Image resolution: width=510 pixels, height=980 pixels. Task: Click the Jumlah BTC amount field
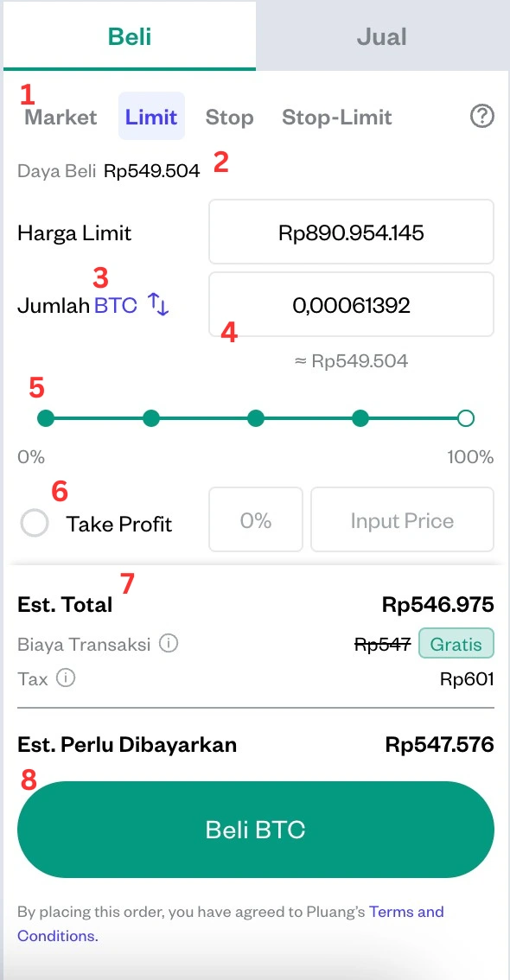tap(350, 304)
